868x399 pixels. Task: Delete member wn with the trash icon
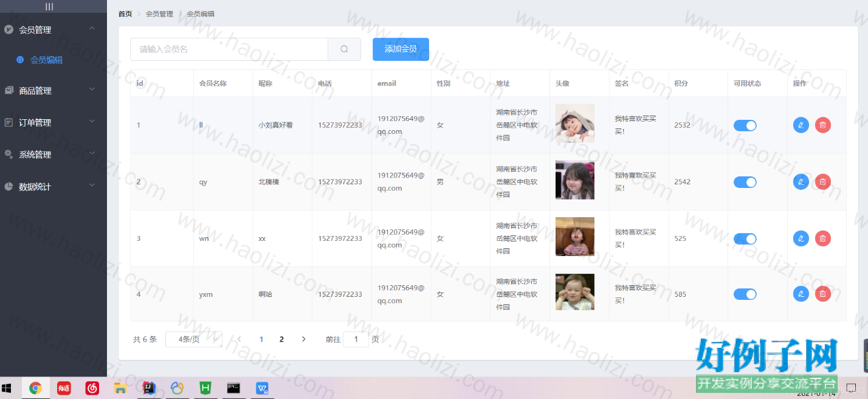click(823, 238)
